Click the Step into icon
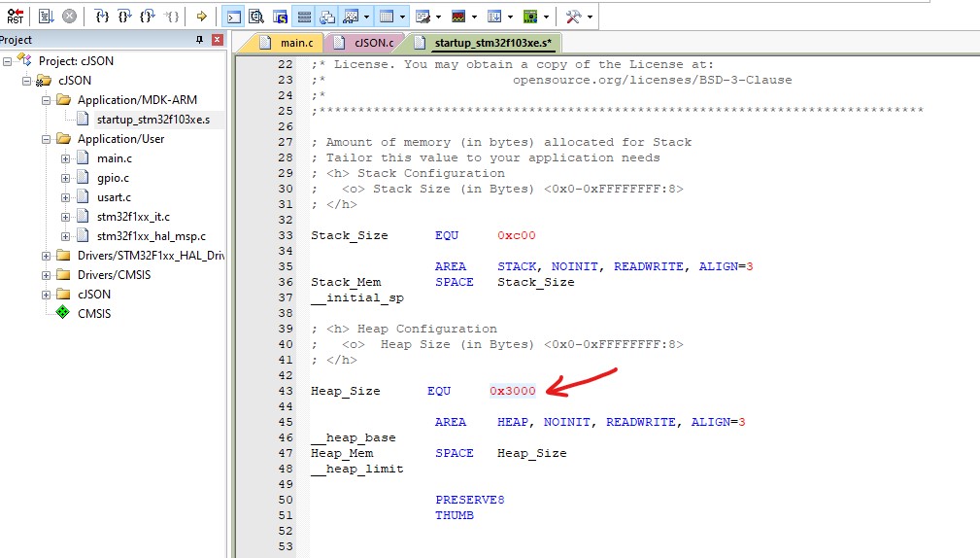 102,17
